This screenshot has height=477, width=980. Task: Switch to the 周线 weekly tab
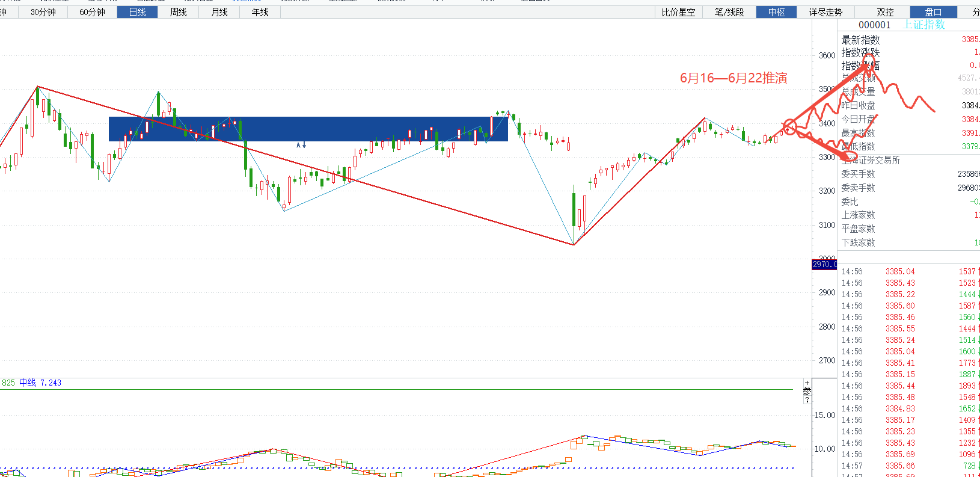pyautogui.click(x=179, y=12)
